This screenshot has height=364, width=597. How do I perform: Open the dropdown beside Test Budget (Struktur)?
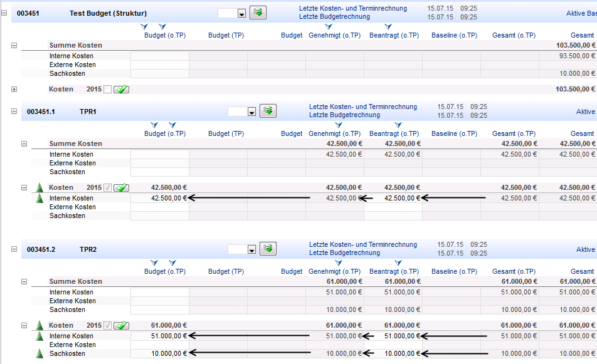click(241, 14)
